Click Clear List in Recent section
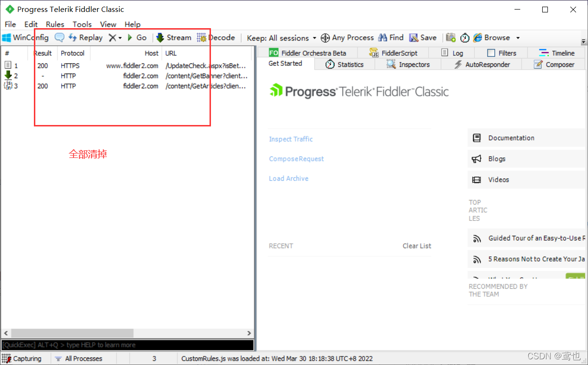The width and height of the screenshot is (588, 365). pos(417,246)
